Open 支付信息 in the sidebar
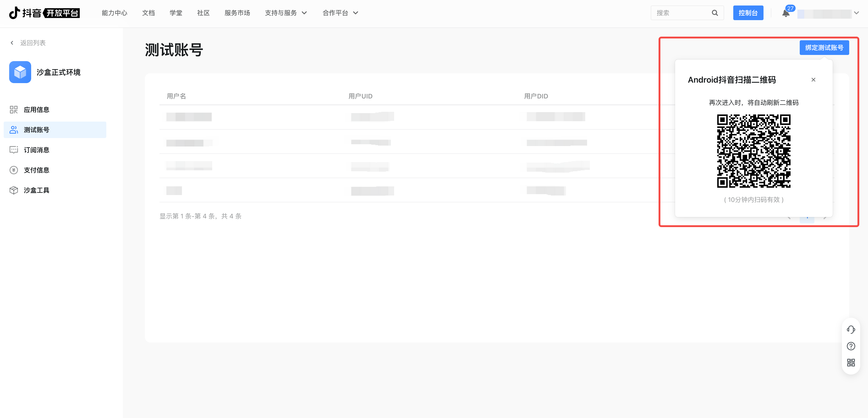The height and width of the screenshot is (418, 868). tap(55, 170)
